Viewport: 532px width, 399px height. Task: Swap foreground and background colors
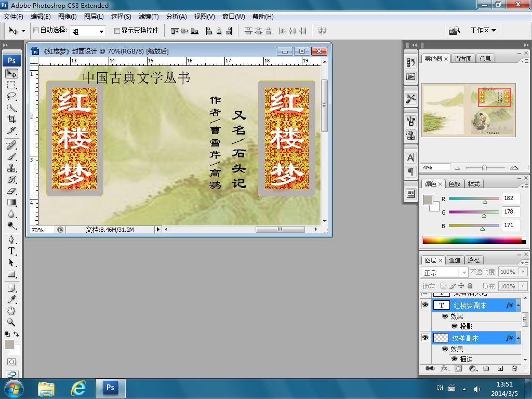[16, 334]
